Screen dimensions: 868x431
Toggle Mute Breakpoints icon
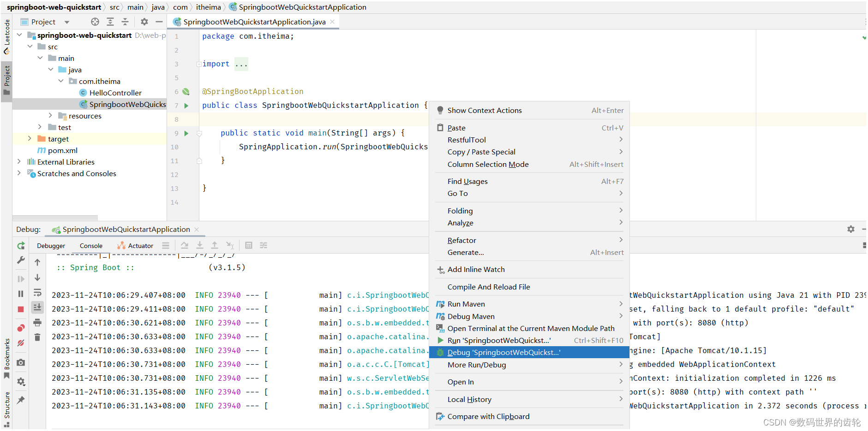tap(21, 343)
